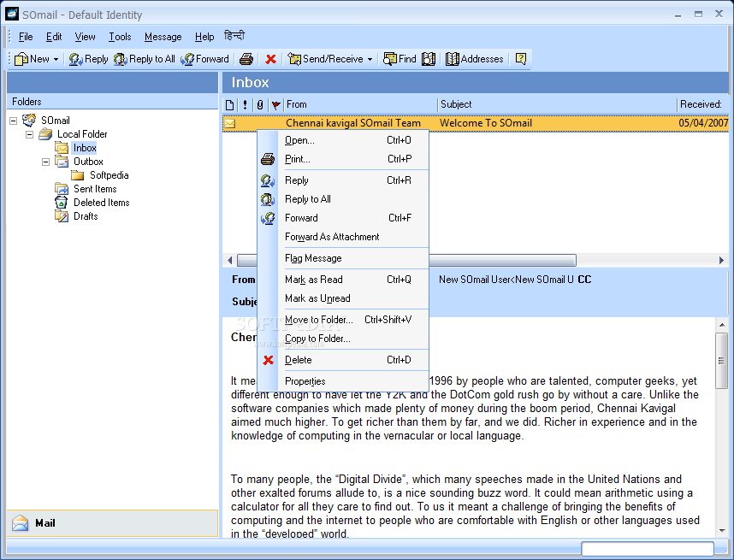Sort messages by the Received column
The image size is (734, 560).
coord(703,105)
